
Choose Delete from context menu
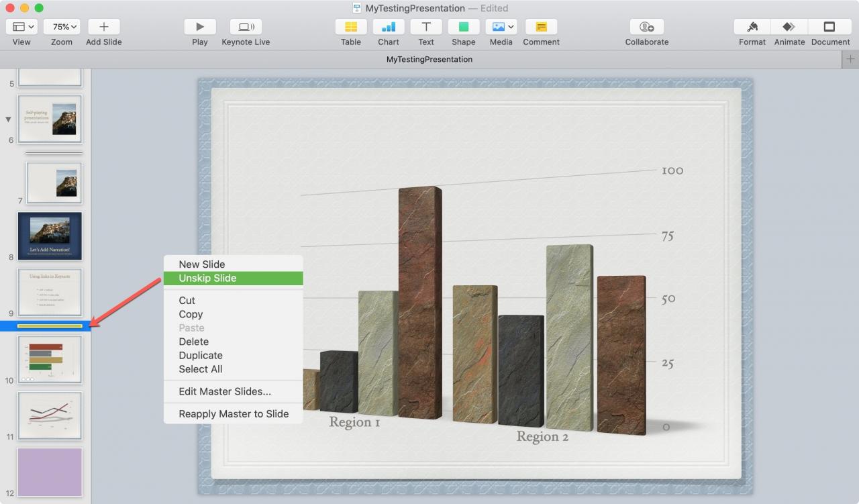click(x=233, y=342)
